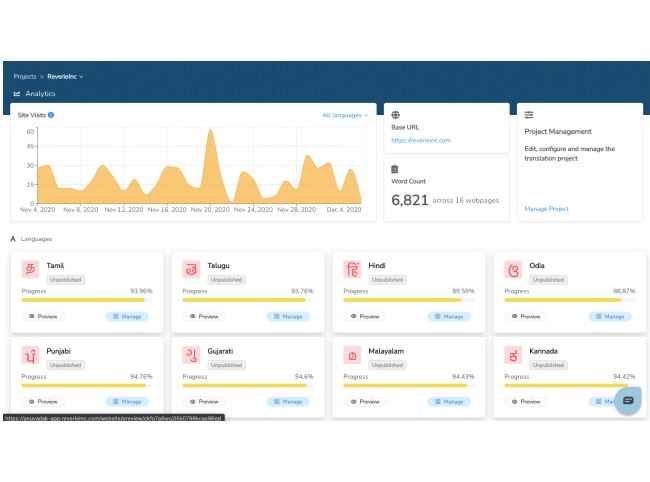Preview the Gujarati translation
650x482 pixels.
[204, 402]
